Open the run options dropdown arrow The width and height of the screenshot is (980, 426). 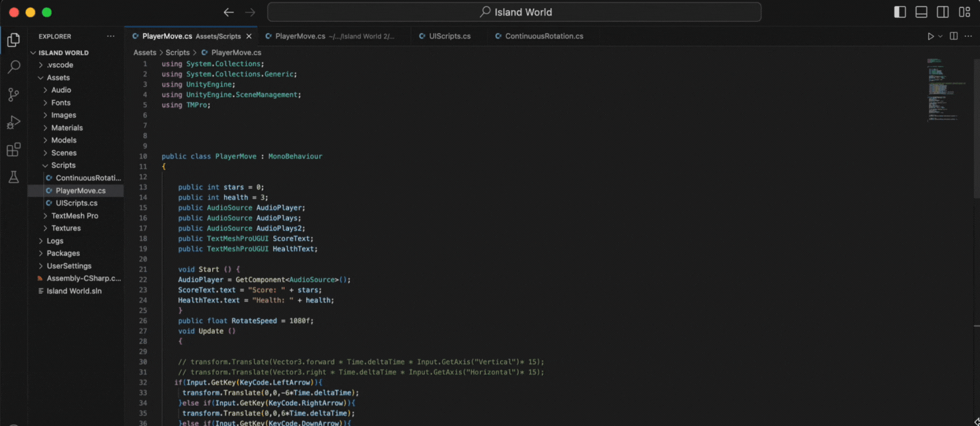940,36
